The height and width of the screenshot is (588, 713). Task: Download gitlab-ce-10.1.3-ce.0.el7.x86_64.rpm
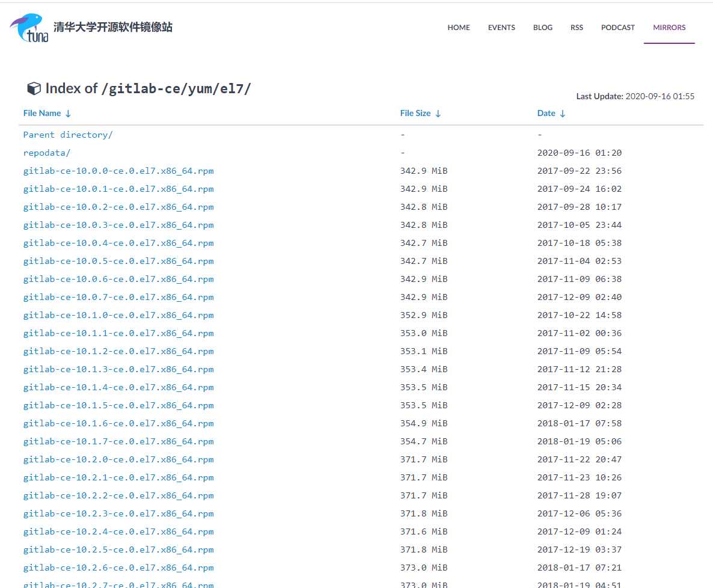(x=118, y=369)
